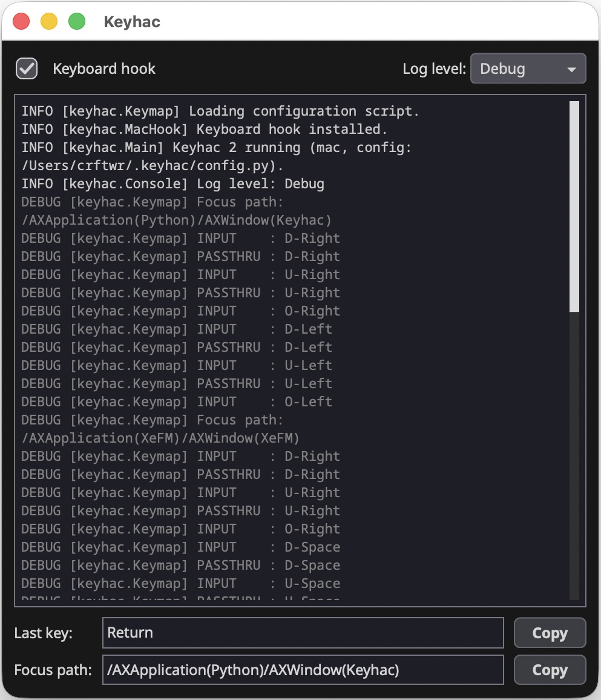This screenshot has height=700, width=601.
Task: Click the 'Last key:' label
Action: (44, 633)
